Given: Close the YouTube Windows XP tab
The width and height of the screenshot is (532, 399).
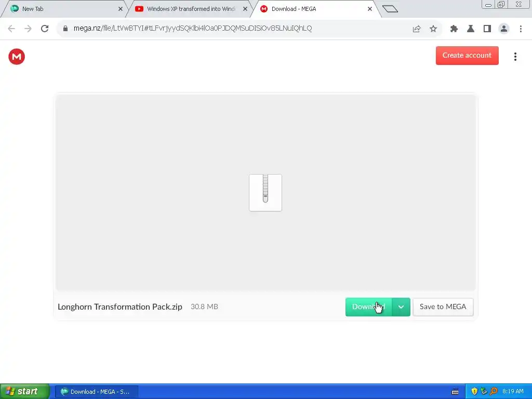Looking at the screenshot, I should point(245,9).
